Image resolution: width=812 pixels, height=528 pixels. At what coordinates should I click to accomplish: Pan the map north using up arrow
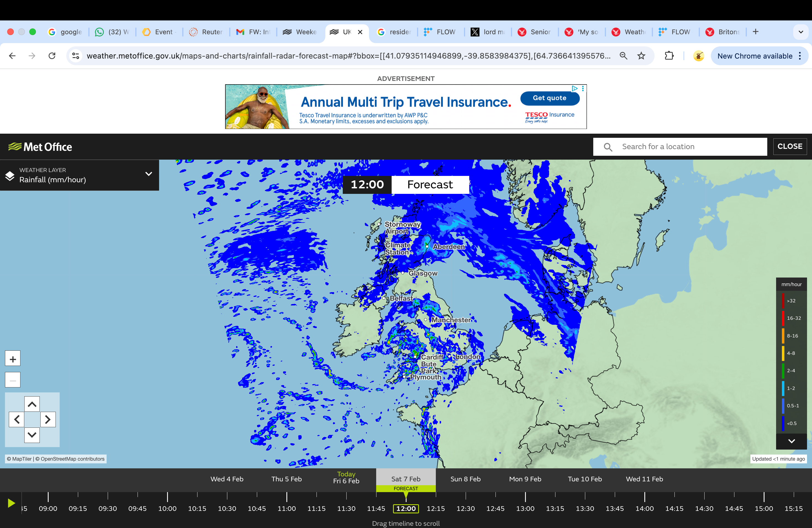click(32, 404)
